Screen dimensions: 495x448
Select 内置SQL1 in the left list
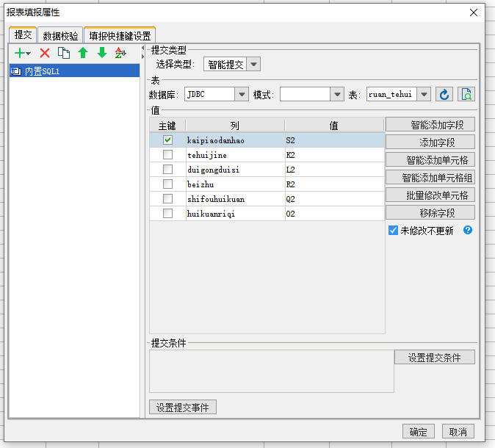point(74,71)
